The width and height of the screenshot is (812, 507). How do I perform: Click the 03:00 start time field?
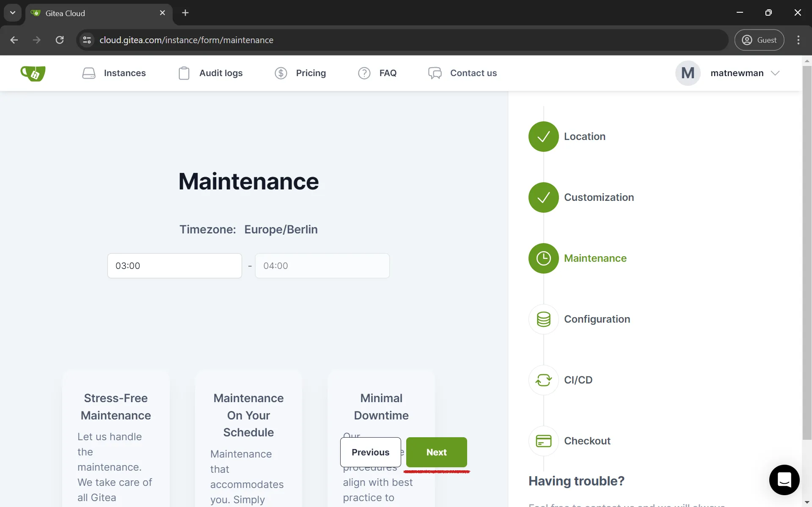pos(174,266)
